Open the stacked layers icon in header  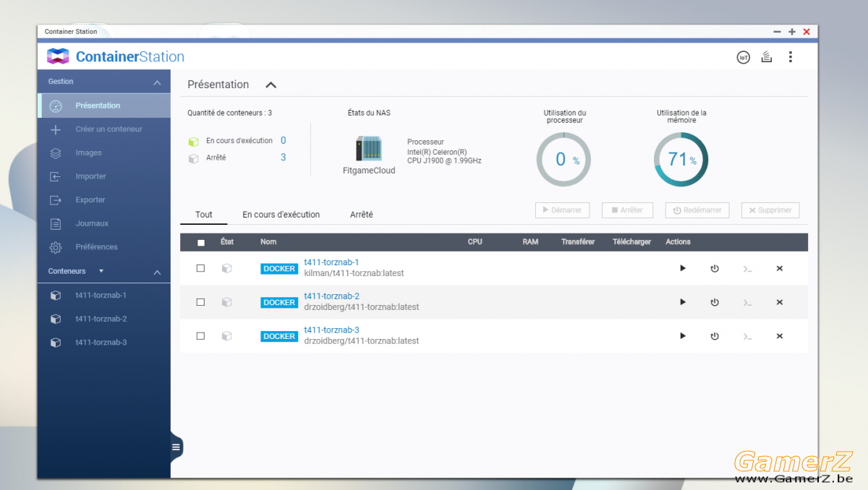(x=767, y=57)
